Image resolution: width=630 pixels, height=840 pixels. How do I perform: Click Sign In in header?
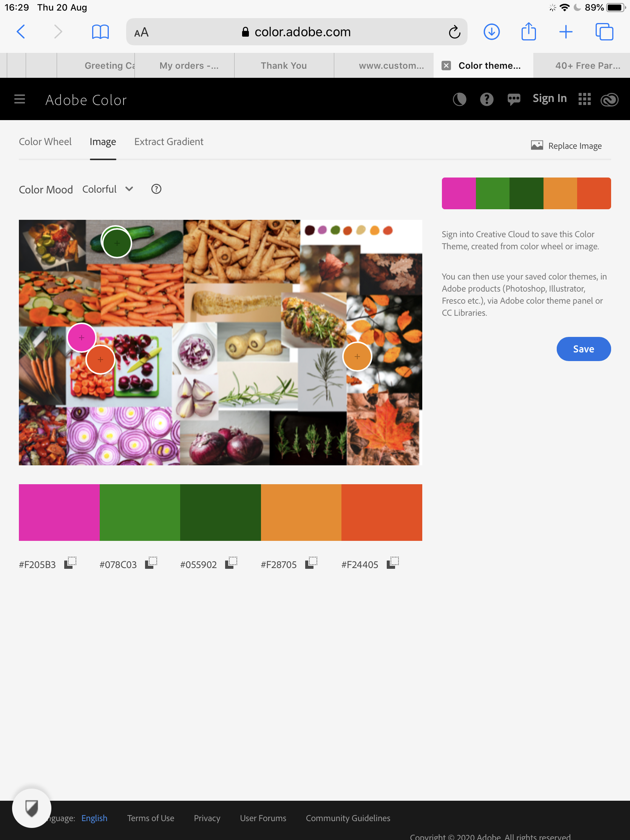click(x=550, y=98)
